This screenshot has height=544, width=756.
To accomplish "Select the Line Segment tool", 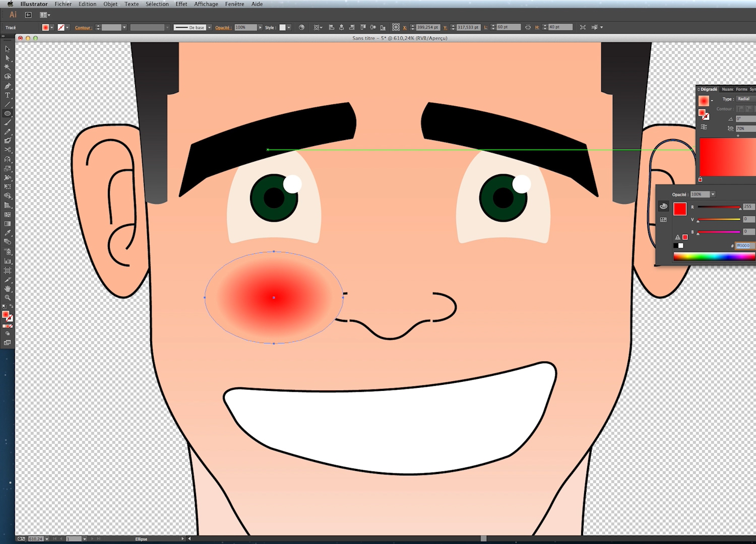I will pyautogui.click(x=8, y=104).
